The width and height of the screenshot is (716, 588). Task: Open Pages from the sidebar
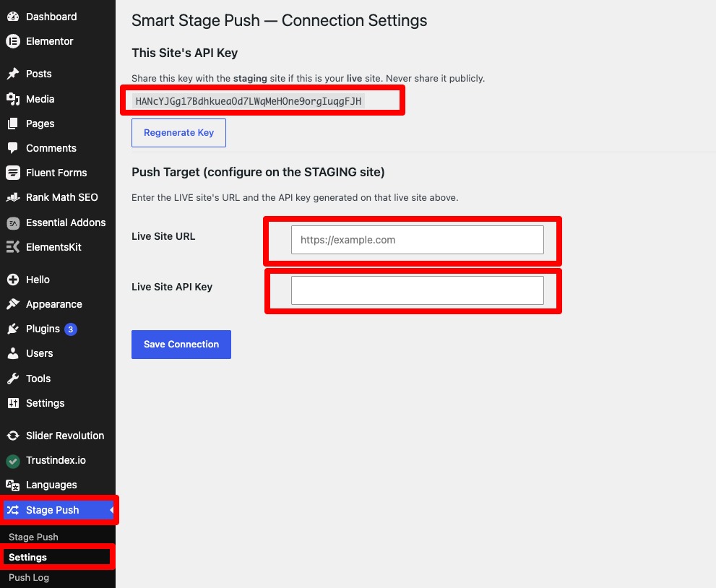(x=40, y=124)
